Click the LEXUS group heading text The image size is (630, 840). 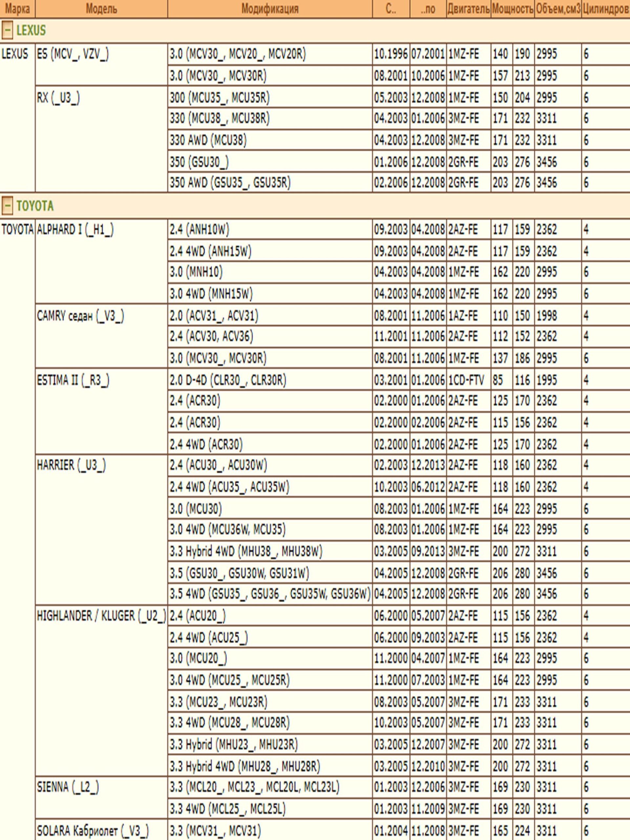coord(31,31)
